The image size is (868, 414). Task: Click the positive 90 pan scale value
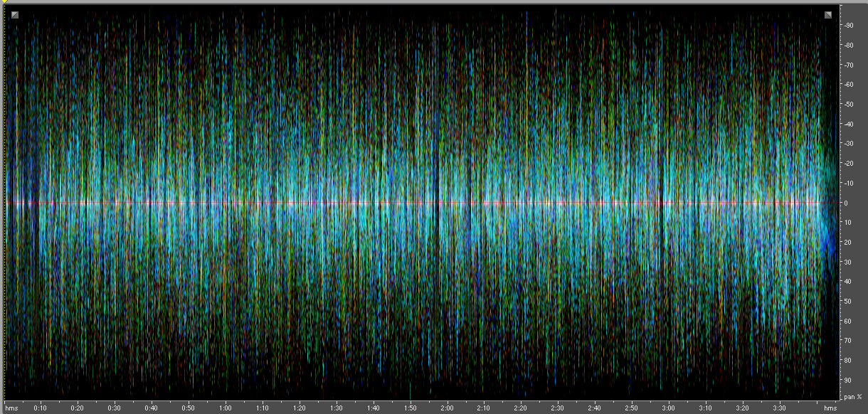tap(849, 381)
